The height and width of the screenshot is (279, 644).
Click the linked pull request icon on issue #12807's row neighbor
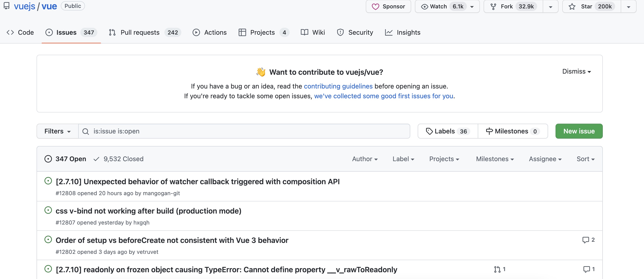point(498,269)
